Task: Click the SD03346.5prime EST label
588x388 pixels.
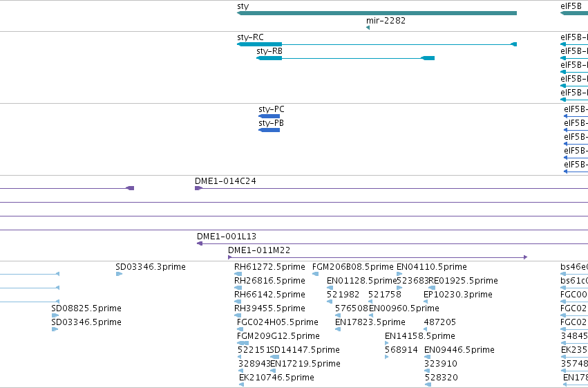Action: point(86,322)
